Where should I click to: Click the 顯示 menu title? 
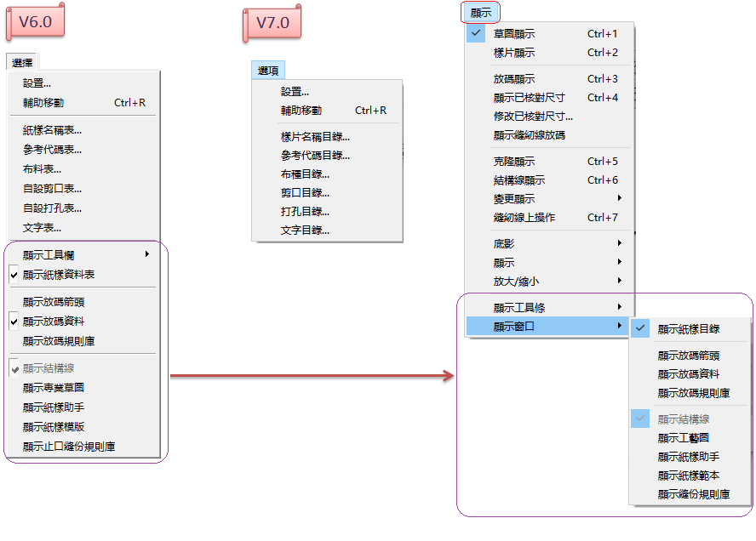point(481,13)
